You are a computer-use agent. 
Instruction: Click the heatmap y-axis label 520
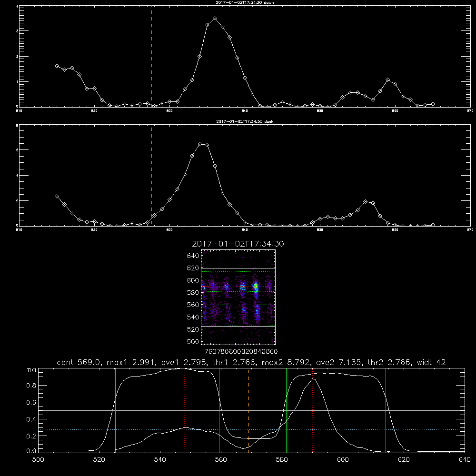(x=193, y=329)
